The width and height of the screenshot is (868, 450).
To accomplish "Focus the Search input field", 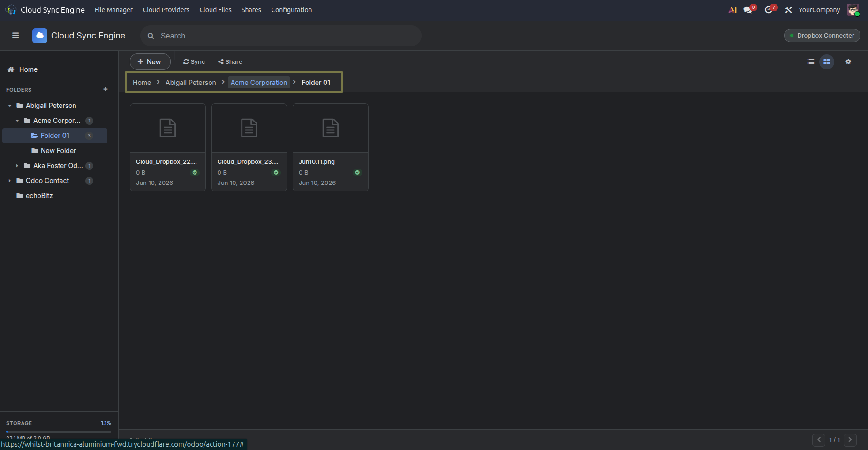I will (x=281, y=36).
